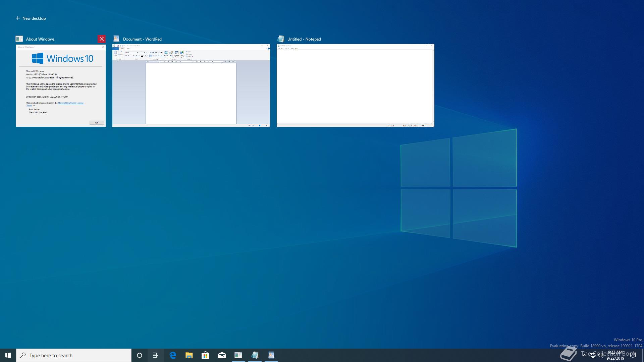Click the Type here to search box
Screen dimensions: 644x362
point(74,355)
